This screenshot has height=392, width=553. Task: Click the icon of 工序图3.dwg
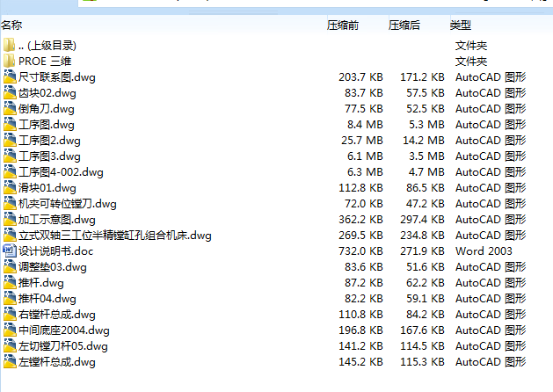[10, 156]
